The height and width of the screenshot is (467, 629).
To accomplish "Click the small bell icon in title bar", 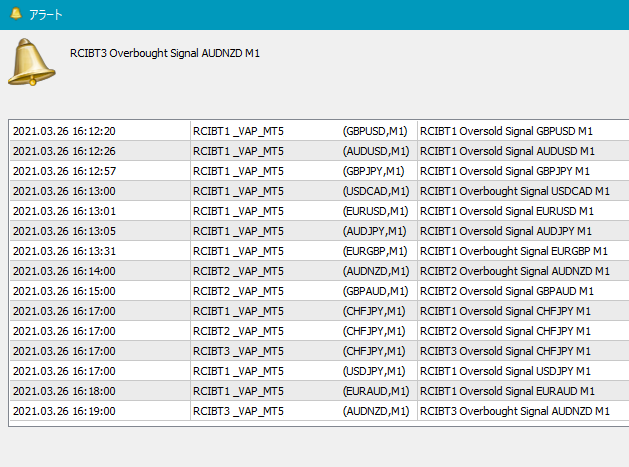I will point(16,14).
